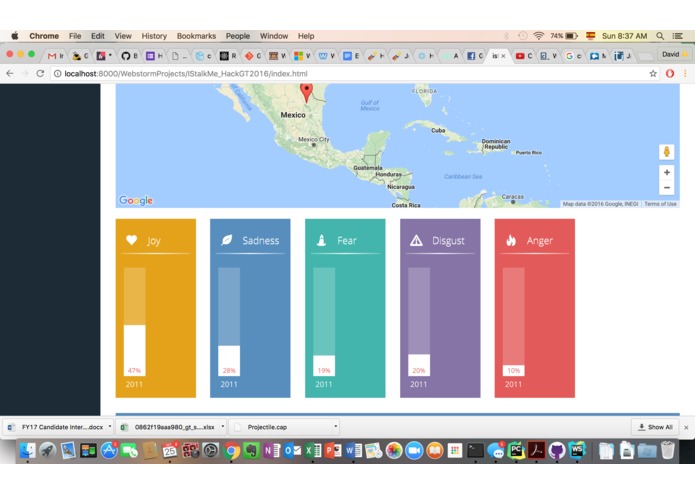The height and width of the screenshot is (494, 695).
Task: Click the red map location pin
Action: click(x=306, y=92)
